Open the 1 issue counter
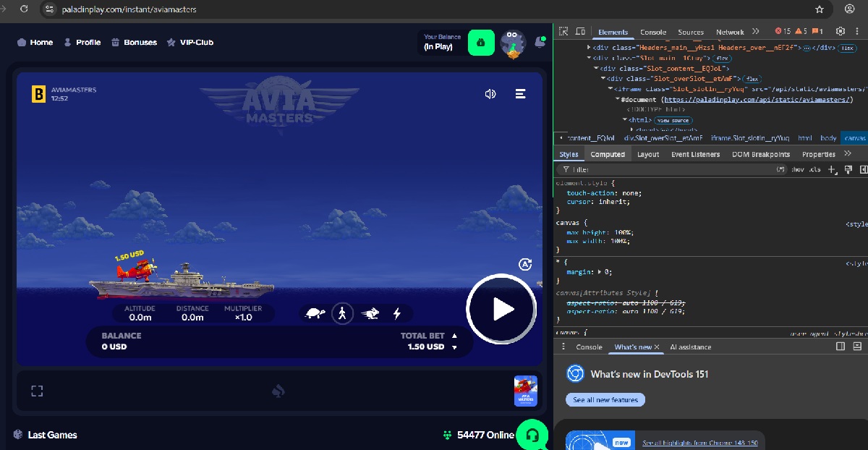 (x=817, y=32)
